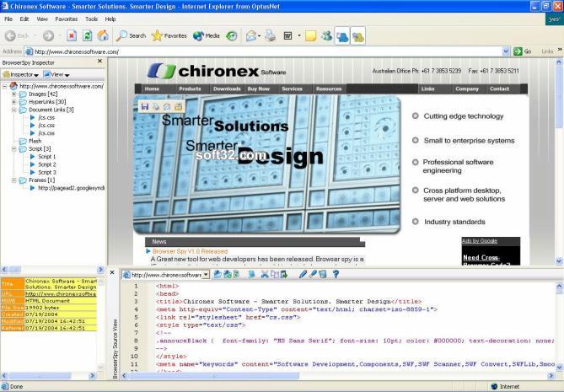The image size is (564, 392).
Task: Go to the Home page icon
Action: [103, 35]
